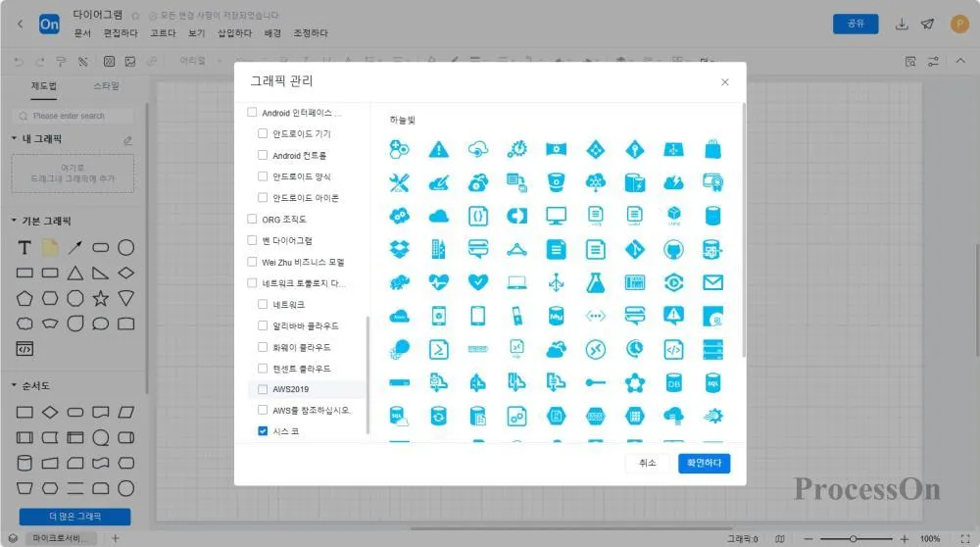980x547 pixels.
Task: Open the user avatar menu
Action: click(x=959, y=24)
